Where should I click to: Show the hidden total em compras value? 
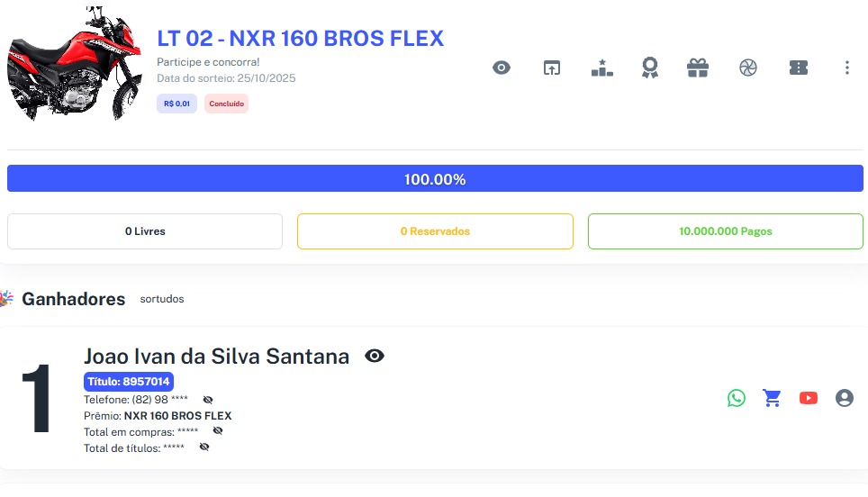[x=217, y=430]
